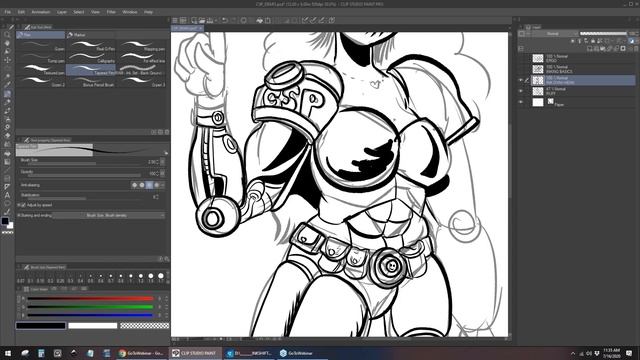Hide the Paper layer with its eye icon
Image resolution: width=640 pixels, height=360 pixels.
coord(520,102)
